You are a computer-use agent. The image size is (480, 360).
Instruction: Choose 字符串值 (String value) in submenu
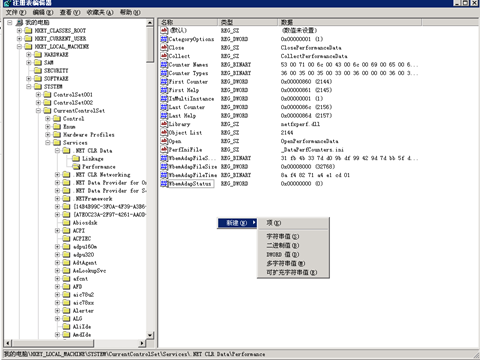[x=293, y=236]
